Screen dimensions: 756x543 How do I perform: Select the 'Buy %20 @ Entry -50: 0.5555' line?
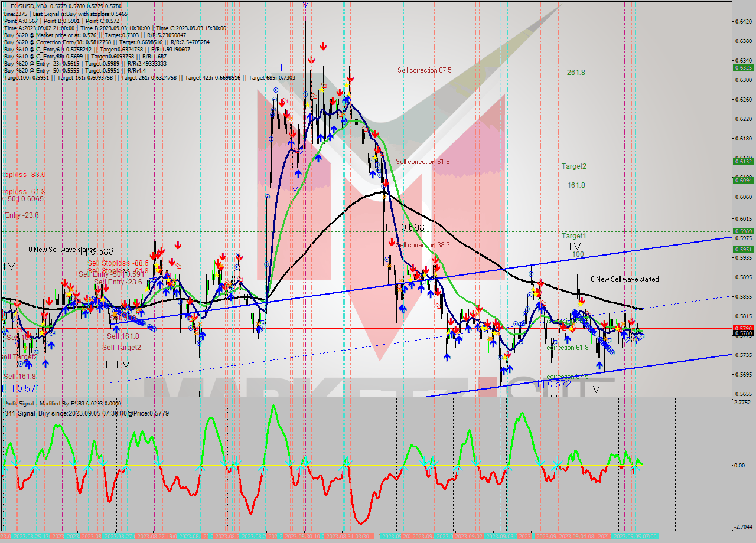[x=74, y=70]
